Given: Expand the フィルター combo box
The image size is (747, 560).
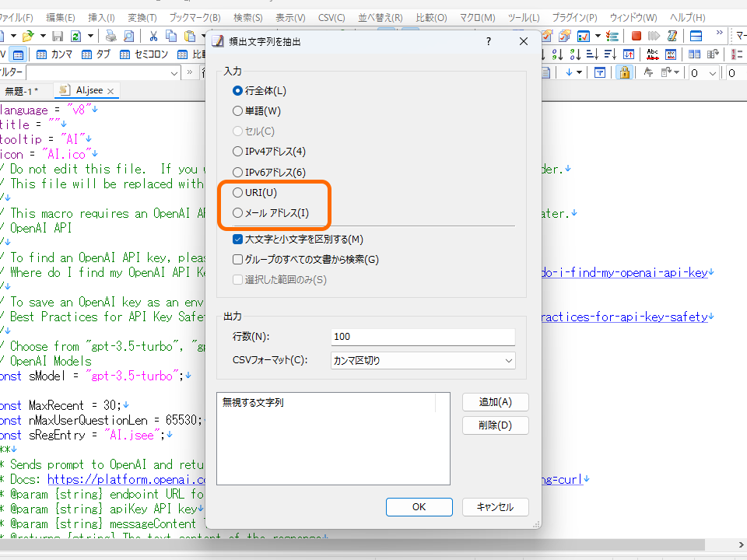Looking at the screenshot, I should (174, 73).
